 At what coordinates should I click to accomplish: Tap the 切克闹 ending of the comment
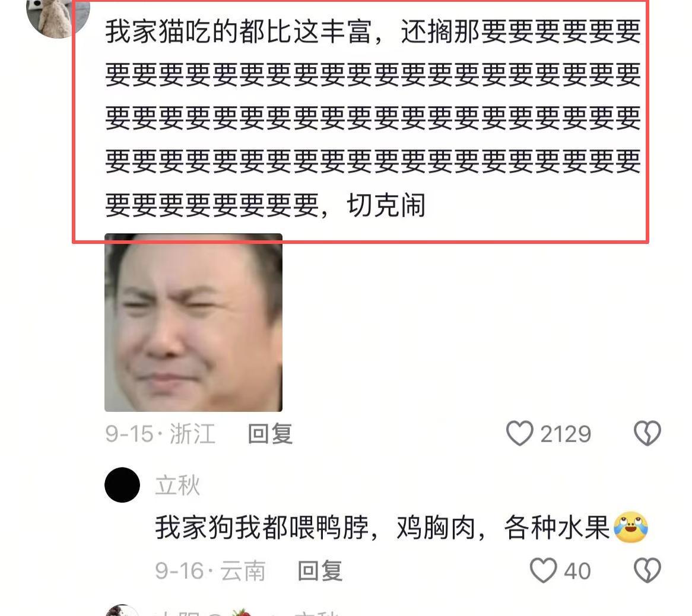click(x=386, y=205)
